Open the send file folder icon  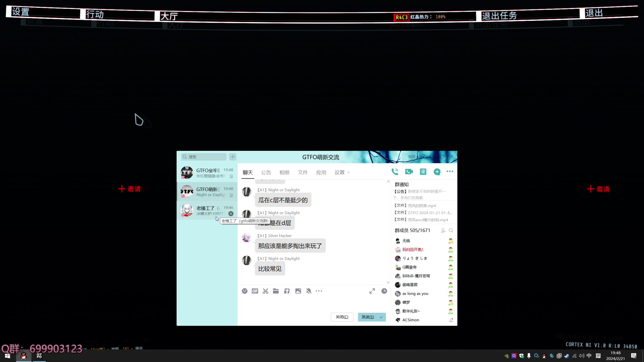(x=276, y=291)
